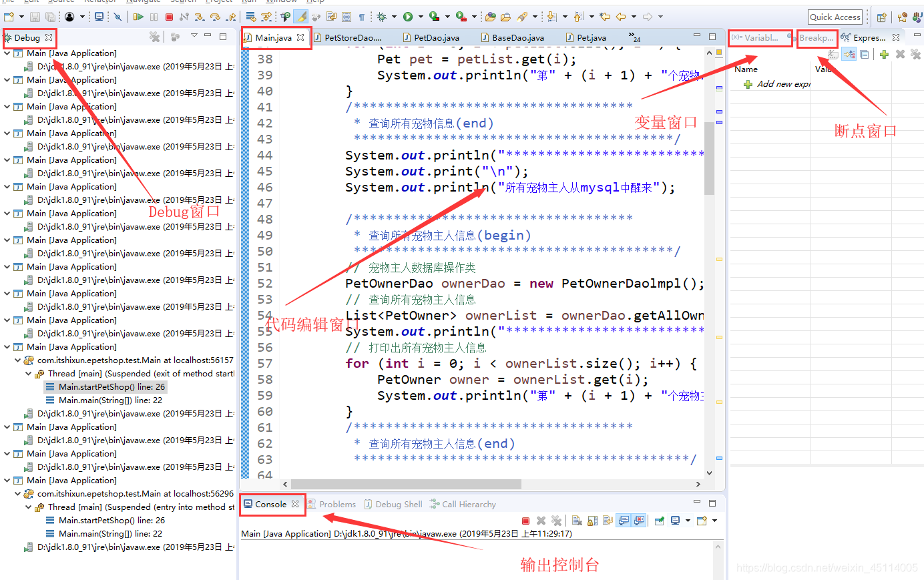Image resolution: width=924 pixels, height=580 pixels.
Task: Switch to PetDao.java editor tab
Action: click(x=431, y=38)
